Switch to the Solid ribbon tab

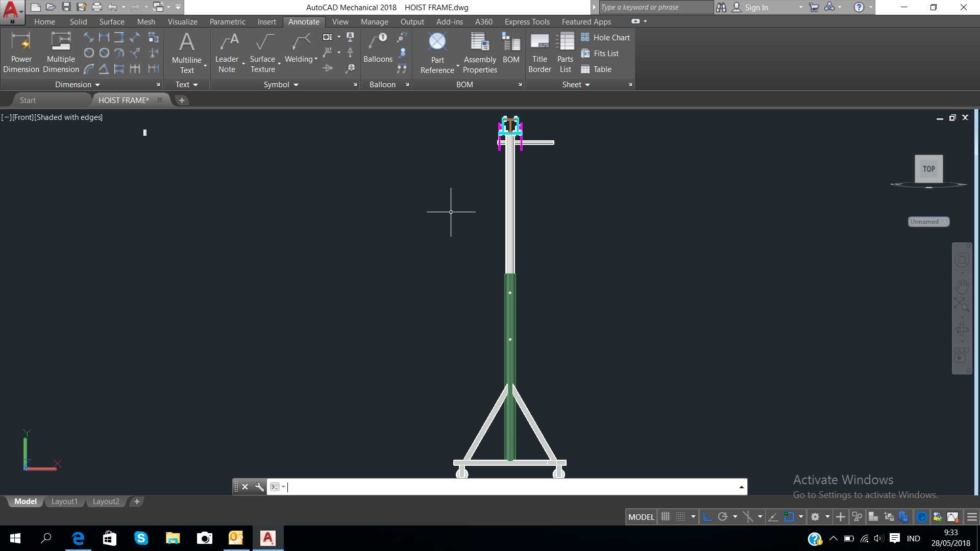click(x=78, y=21)
